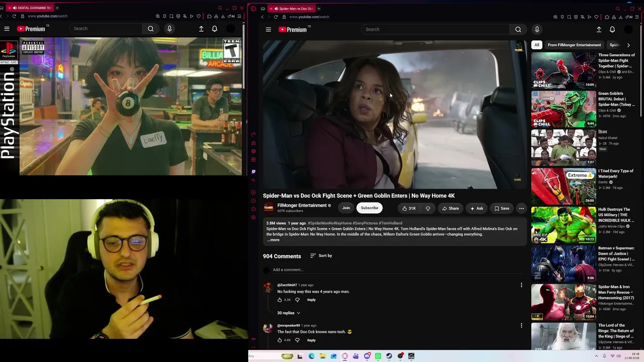Open guide menu in left YouTube window
Screen dimensions: 644x362
(x=7, y=29)
